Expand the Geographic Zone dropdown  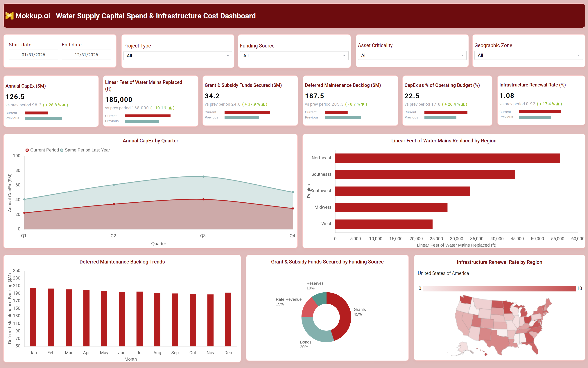coord(528,56)
